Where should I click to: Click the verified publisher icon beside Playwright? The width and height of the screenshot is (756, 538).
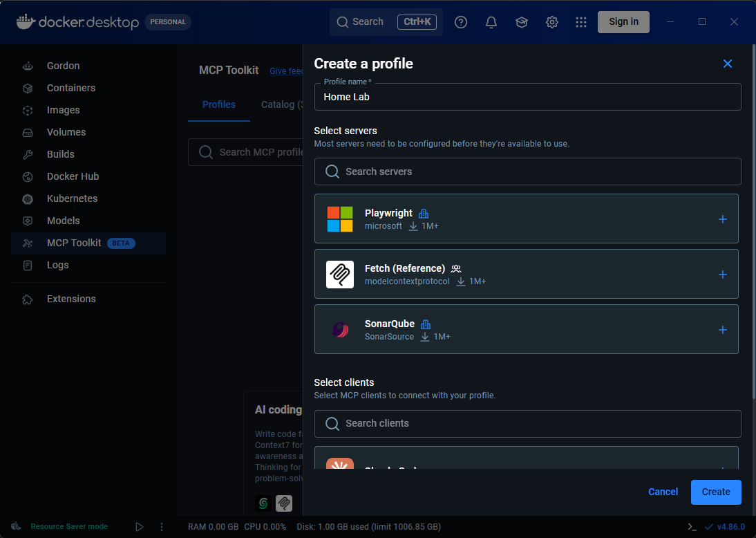tap(424, 213)
